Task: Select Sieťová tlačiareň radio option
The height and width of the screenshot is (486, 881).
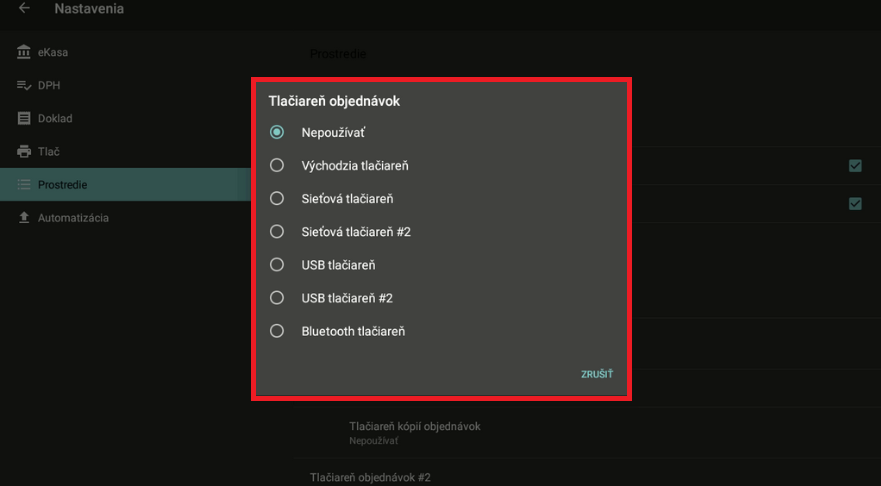Action: coord(277,198)
